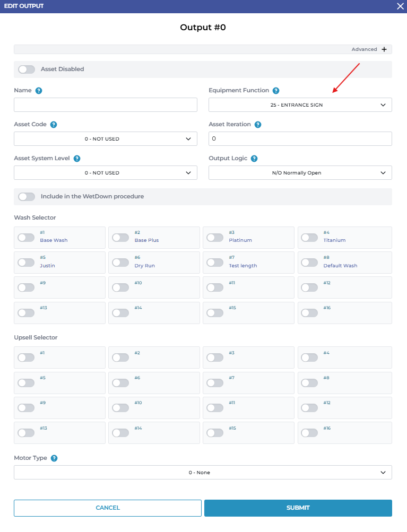407x532 pixels.
Task: Click the Output Logic help icon
Action: 254,159
